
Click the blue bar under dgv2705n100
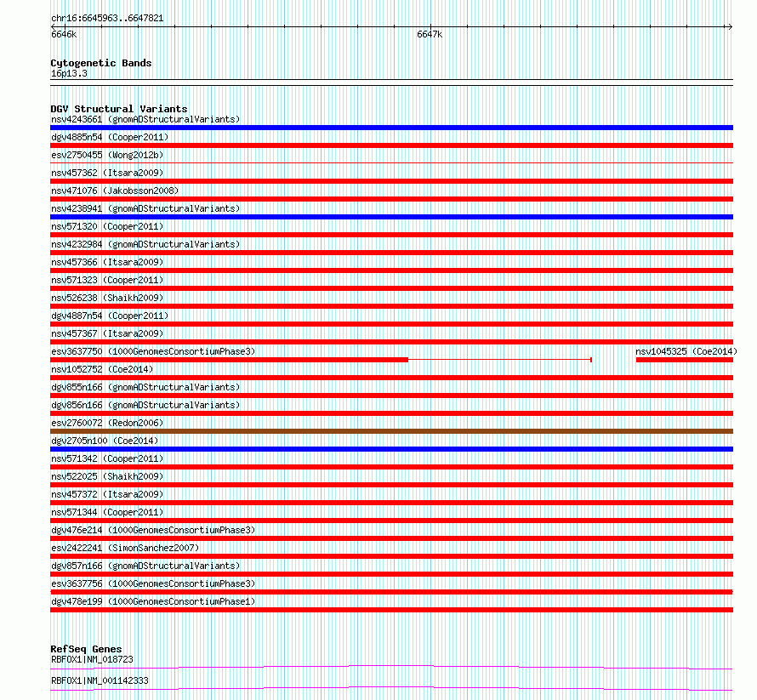[391, 449]
